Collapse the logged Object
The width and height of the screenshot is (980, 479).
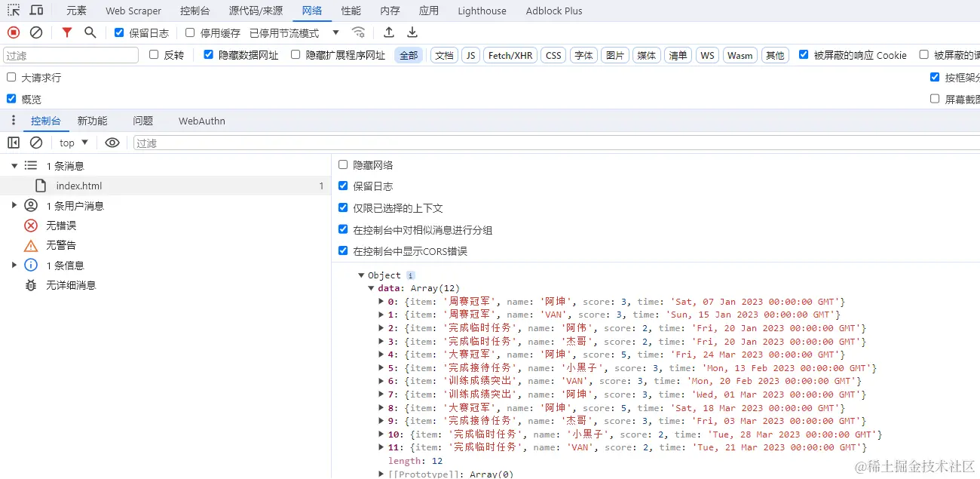pyautogui.click(x=362, y=275)
